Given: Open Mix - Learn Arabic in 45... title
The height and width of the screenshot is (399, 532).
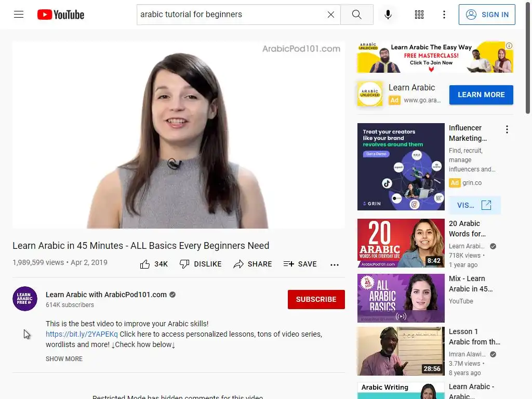Looking at the screenshot, I should [471, 284].
